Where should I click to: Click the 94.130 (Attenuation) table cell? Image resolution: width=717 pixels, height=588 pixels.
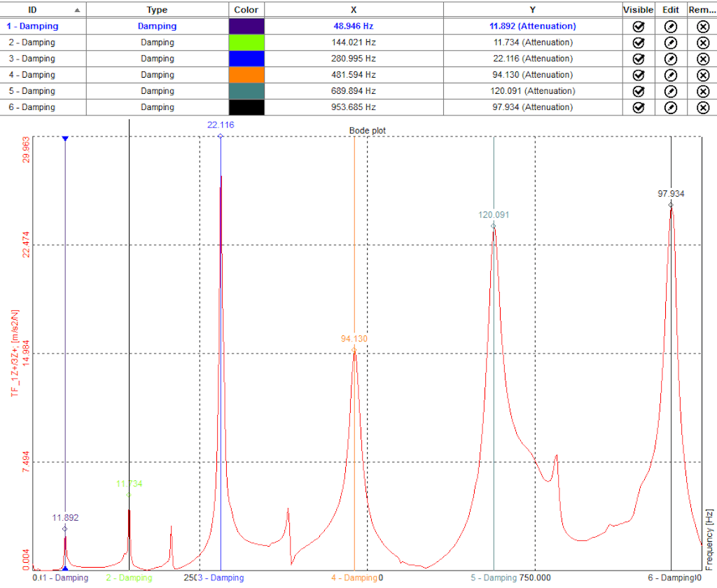pos(533,74)
